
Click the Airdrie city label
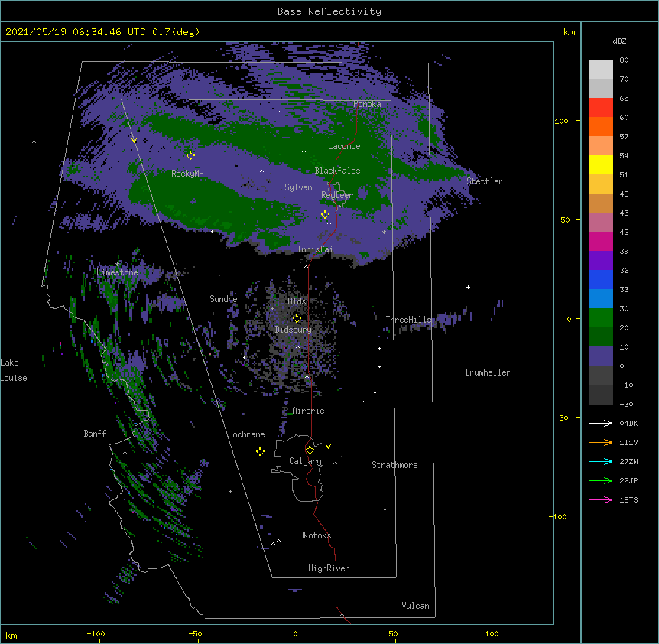pyautogui.click(x=309, y=411)
